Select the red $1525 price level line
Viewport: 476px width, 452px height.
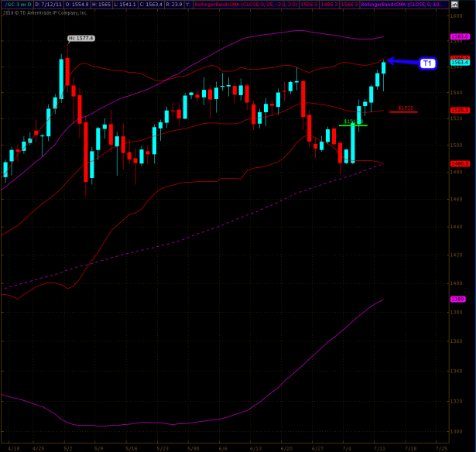[x=403, y=112]
